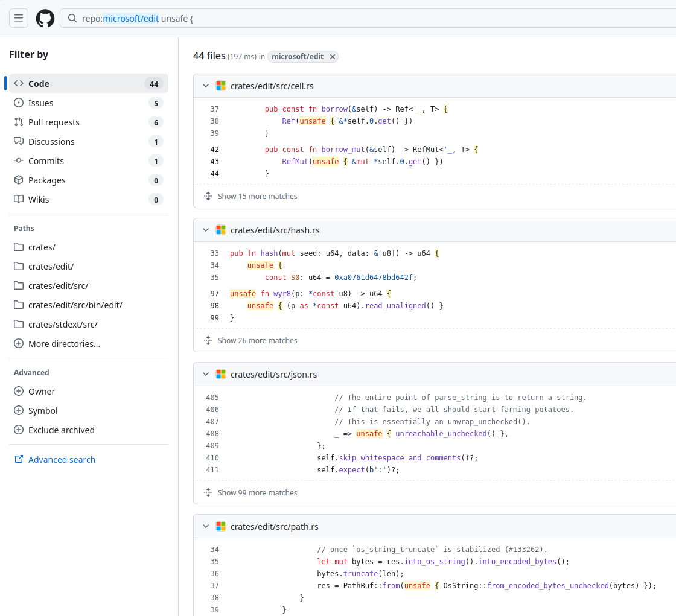Click line number 43 in cell.rs
676x616 pixels.
(215, 162)
